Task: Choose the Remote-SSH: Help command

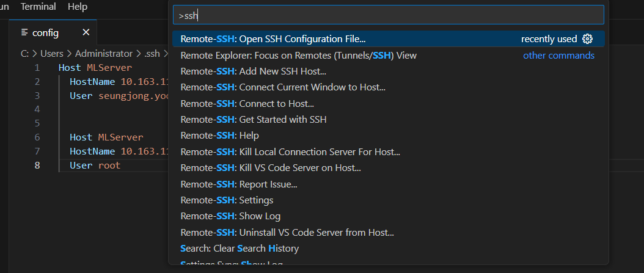Action: [x=388, y=136]
